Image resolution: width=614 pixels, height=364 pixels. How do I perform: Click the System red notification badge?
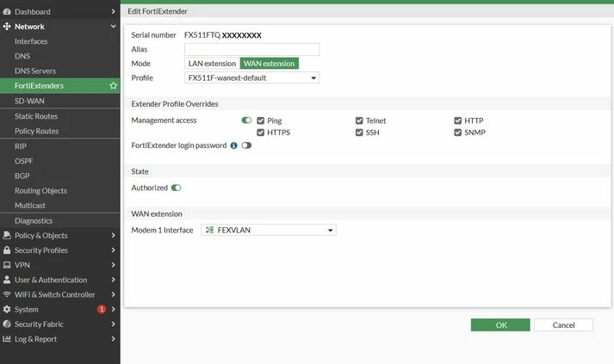click(102, 309)
